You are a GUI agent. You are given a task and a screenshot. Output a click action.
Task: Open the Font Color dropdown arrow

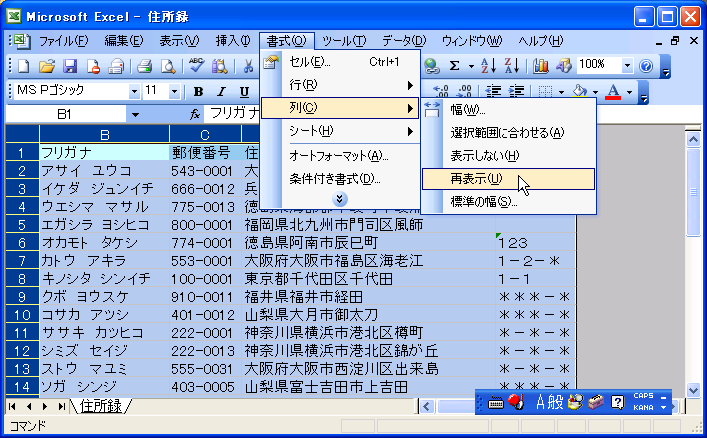[x=629, y=92]
